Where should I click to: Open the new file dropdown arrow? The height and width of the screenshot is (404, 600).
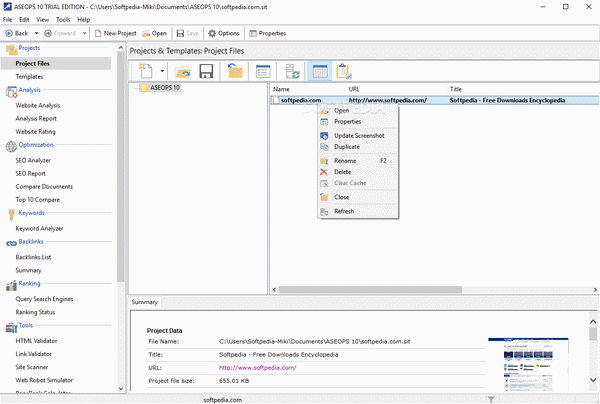pyautogui.click(x=162, y=71)
